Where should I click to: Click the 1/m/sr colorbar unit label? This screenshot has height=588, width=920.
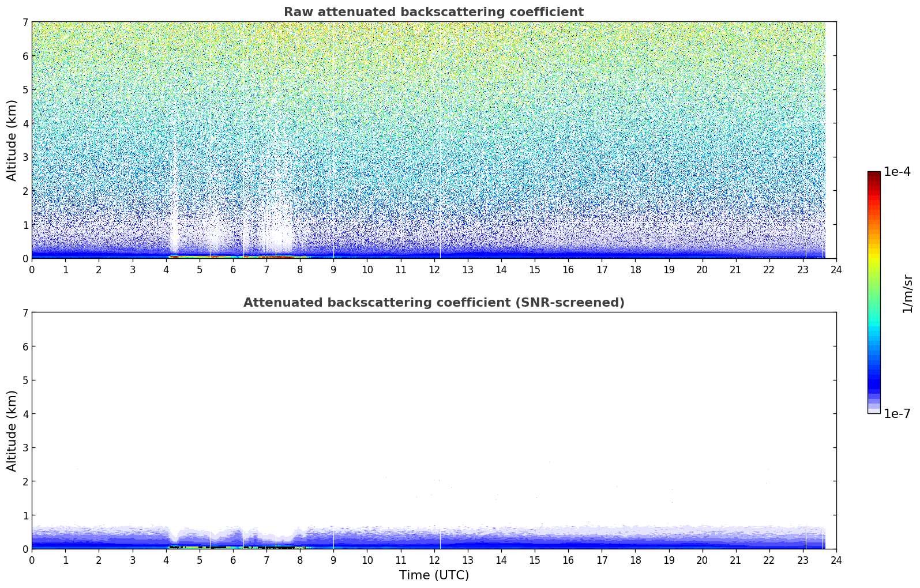907,293
